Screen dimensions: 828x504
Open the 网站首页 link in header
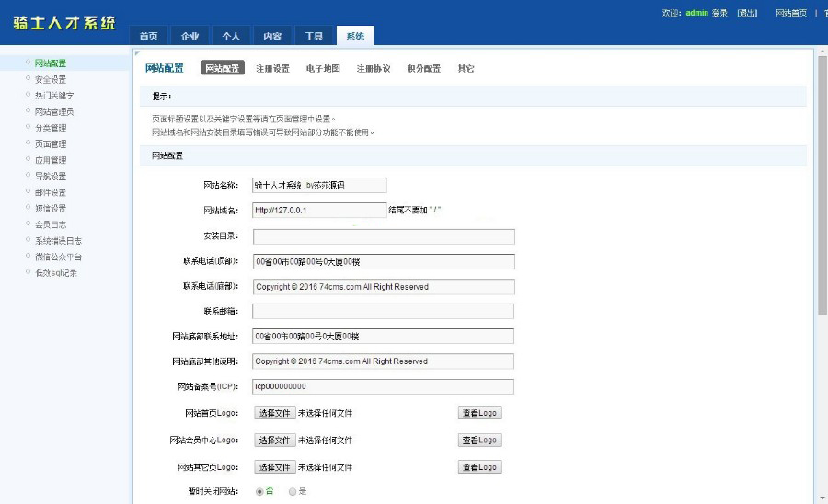coord(791,13)
